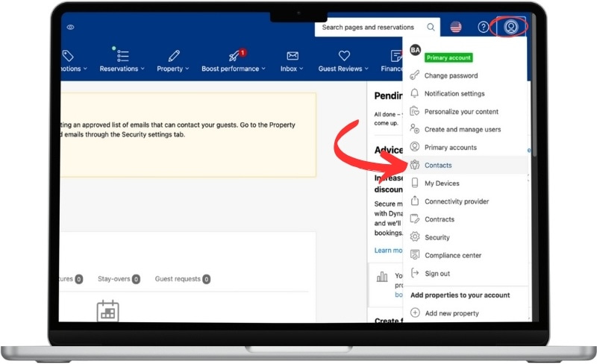Click the icon beside Personalize your content
The width and height of the screenshot is (597, 364).
(x=415, y=111)
